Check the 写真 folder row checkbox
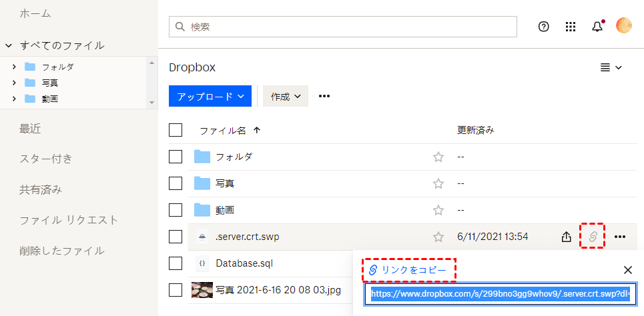This screenshot has height=316, width=644. point(176,183)
